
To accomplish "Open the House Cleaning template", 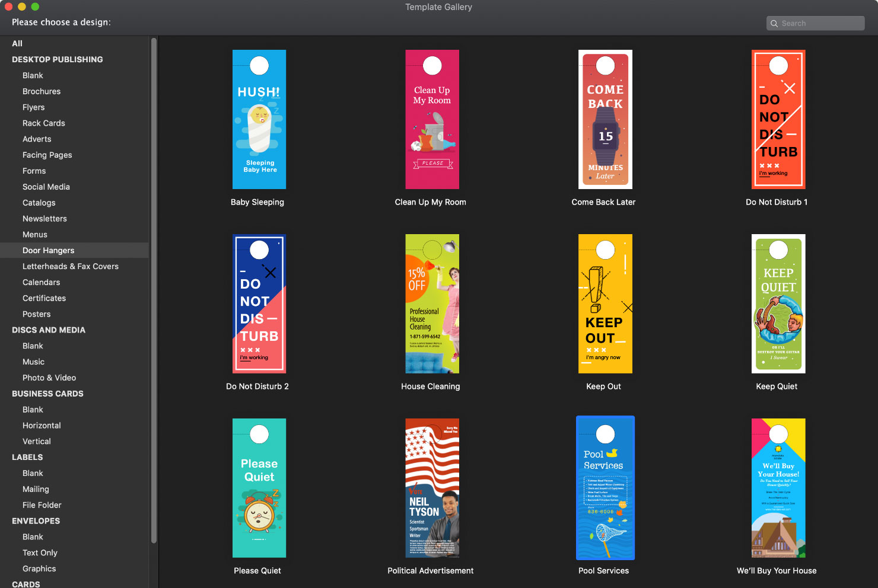I will [432, 303].
